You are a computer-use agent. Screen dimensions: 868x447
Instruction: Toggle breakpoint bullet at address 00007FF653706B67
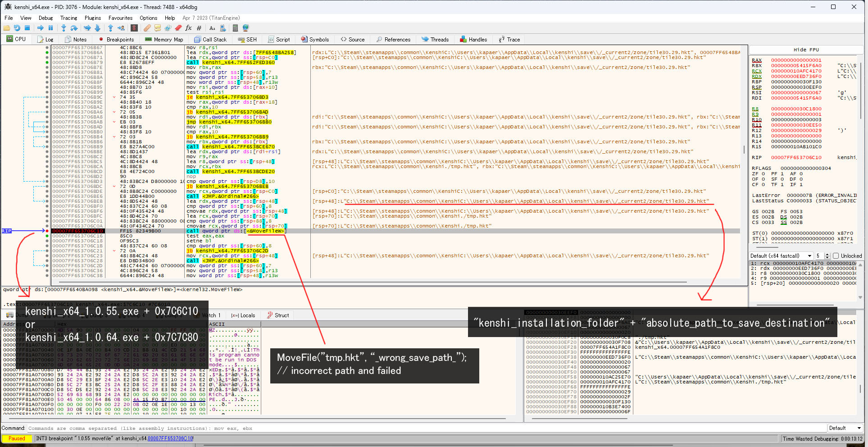(47, 47)
